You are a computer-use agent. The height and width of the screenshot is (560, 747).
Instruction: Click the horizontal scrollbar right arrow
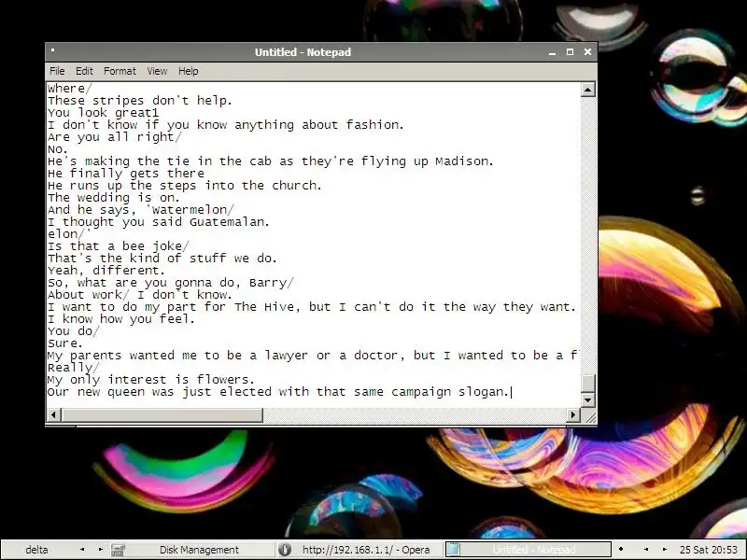coord(573,415)
